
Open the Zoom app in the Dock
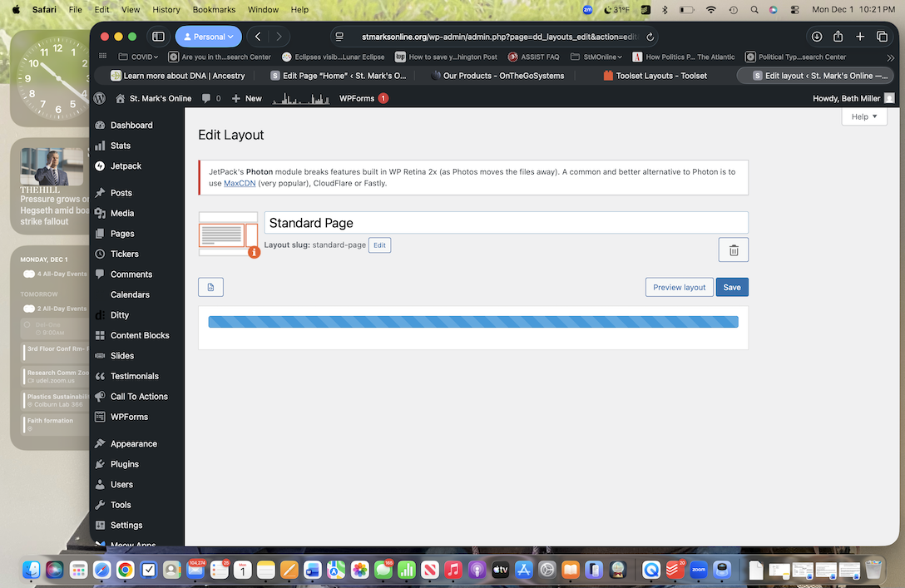coord(699,570)
